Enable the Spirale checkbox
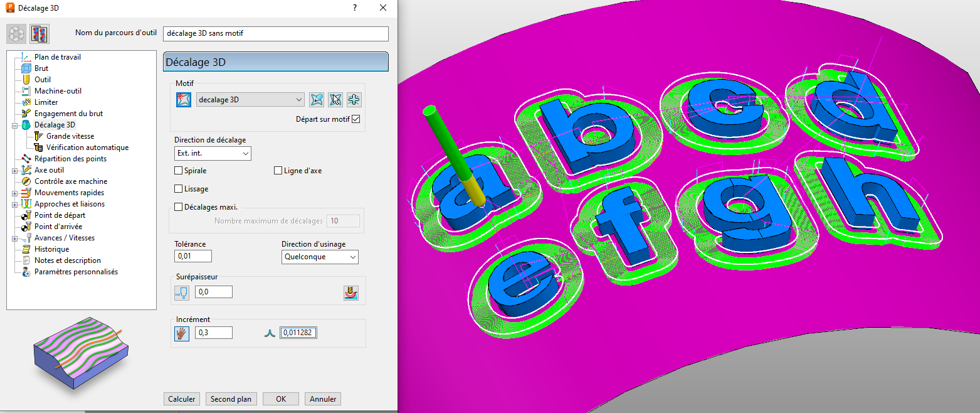 click(x=179, y=171)
